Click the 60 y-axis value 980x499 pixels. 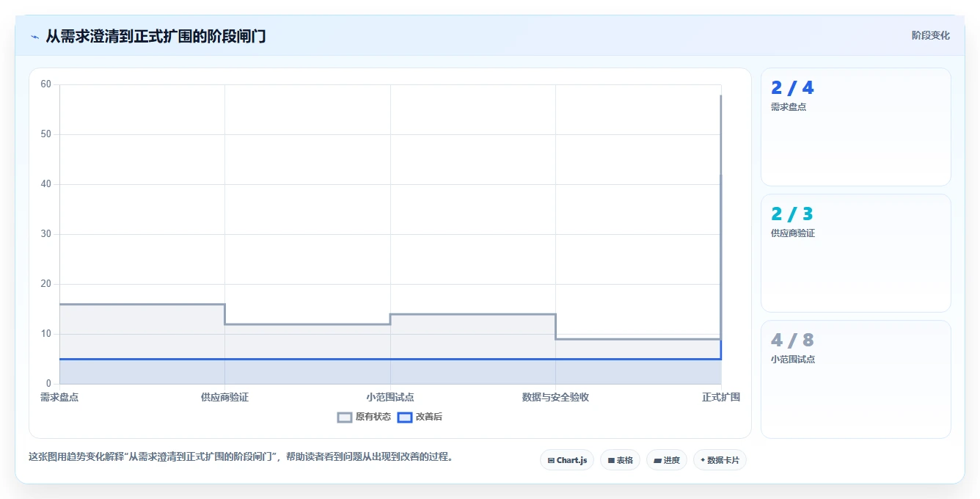pyautogui.click(x=46, y=84)
